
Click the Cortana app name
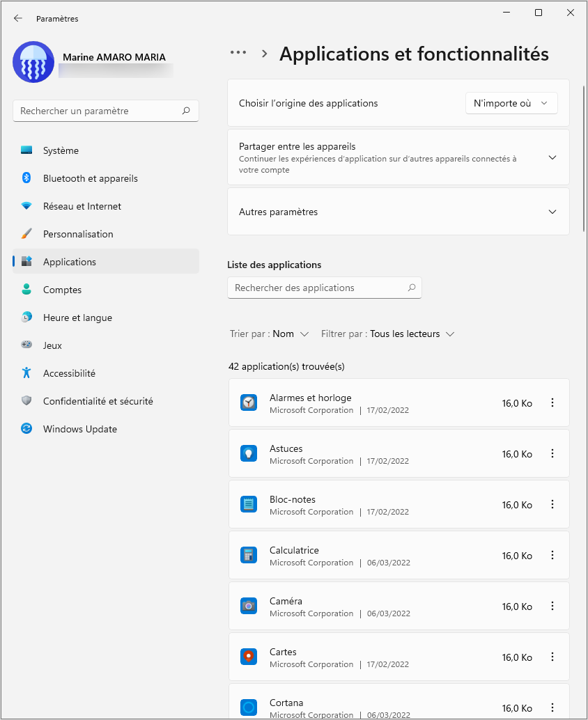[x=286, y=703]
